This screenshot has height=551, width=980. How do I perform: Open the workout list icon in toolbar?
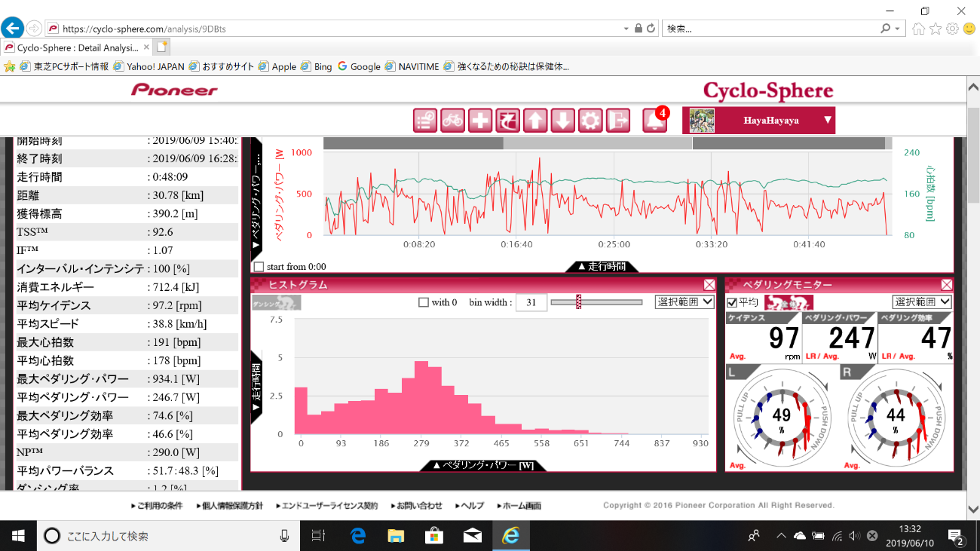pos(425,121)
